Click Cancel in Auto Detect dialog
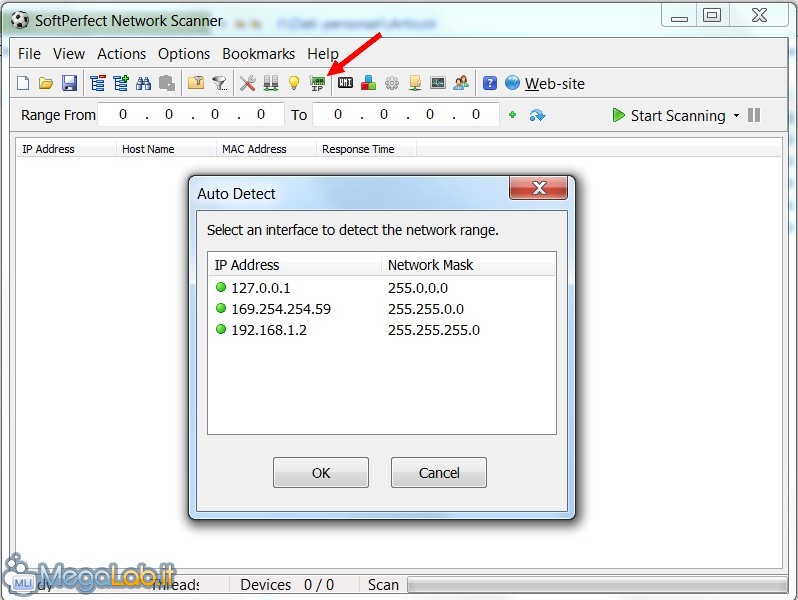 coord(439,473)
